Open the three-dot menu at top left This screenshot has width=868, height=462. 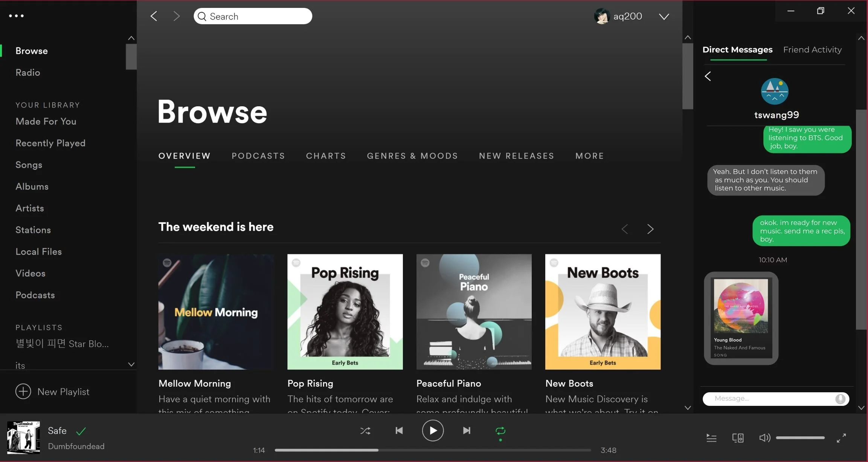16,16
